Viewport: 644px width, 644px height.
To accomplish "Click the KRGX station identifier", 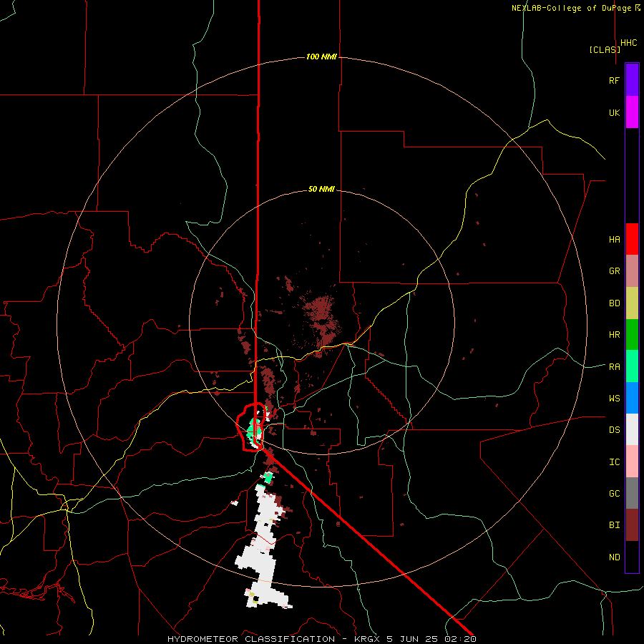I will (x=369, y=639).
